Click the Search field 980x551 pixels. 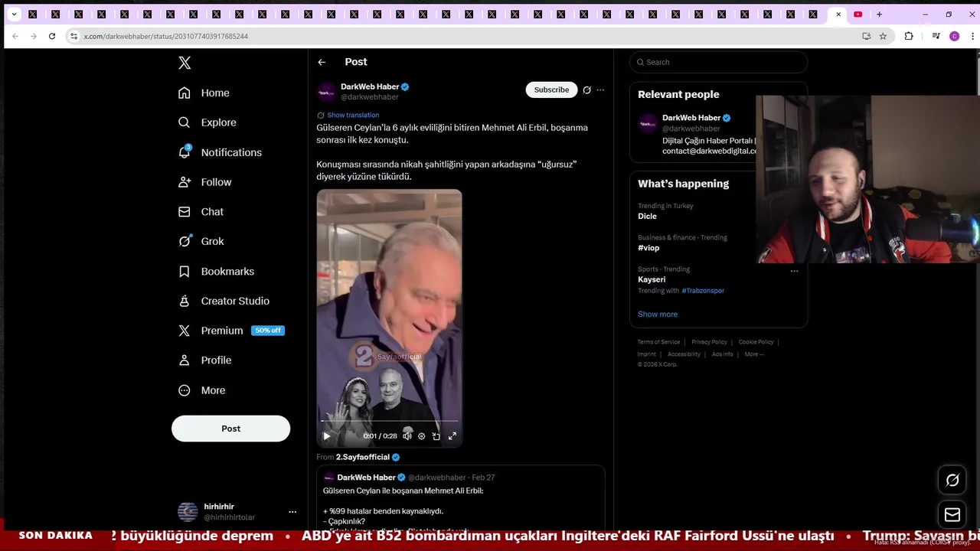click(x=718, y=62)
